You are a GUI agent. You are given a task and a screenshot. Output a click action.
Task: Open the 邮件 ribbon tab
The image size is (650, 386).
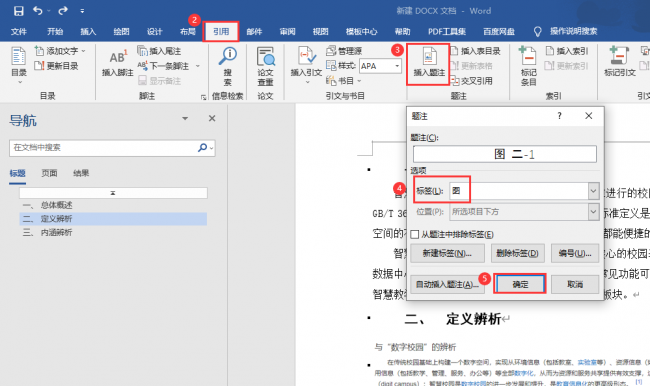[254, 32]
